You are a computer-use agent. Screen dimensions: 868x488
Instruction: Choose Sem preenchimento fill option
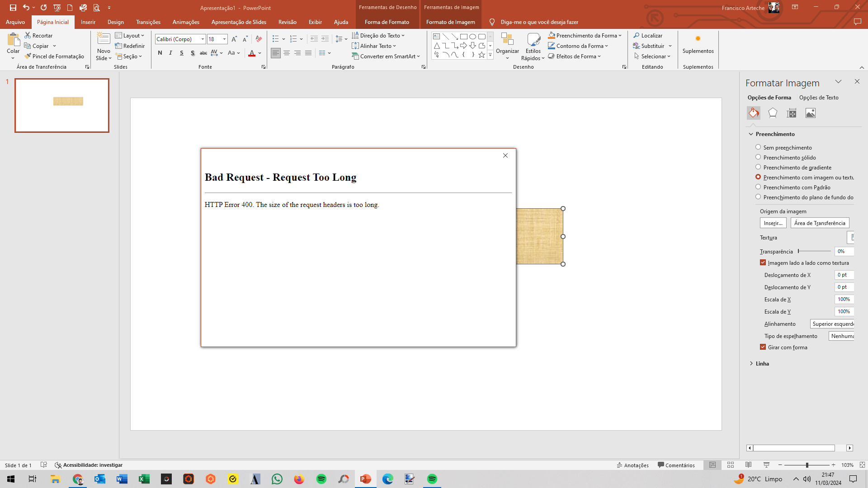point(758,147)
